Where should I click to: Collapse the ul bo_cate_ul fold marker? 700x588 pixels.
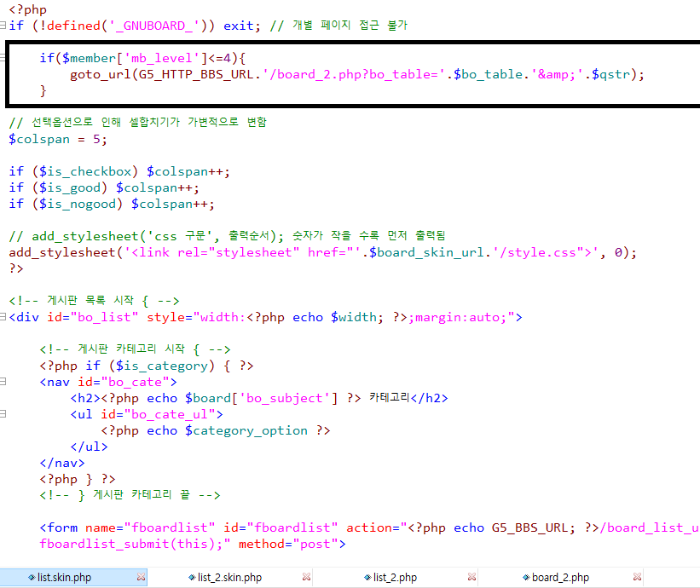coord(3,414)
